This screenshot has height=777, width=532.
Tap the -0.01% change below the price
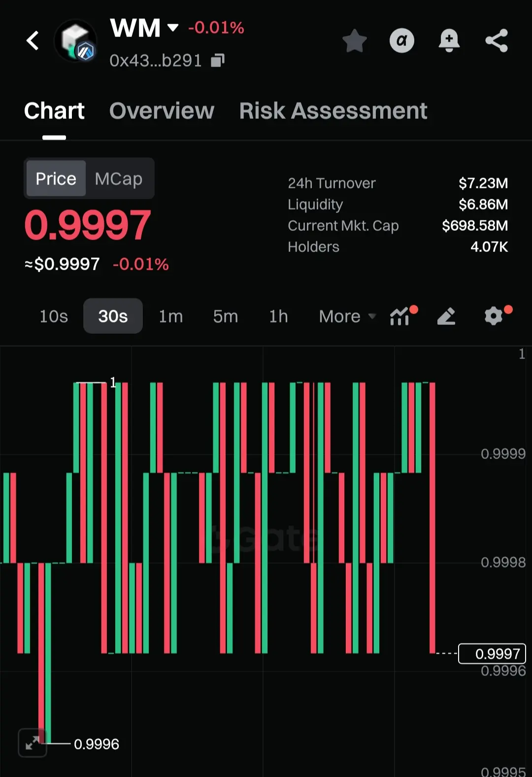point(141,264)
